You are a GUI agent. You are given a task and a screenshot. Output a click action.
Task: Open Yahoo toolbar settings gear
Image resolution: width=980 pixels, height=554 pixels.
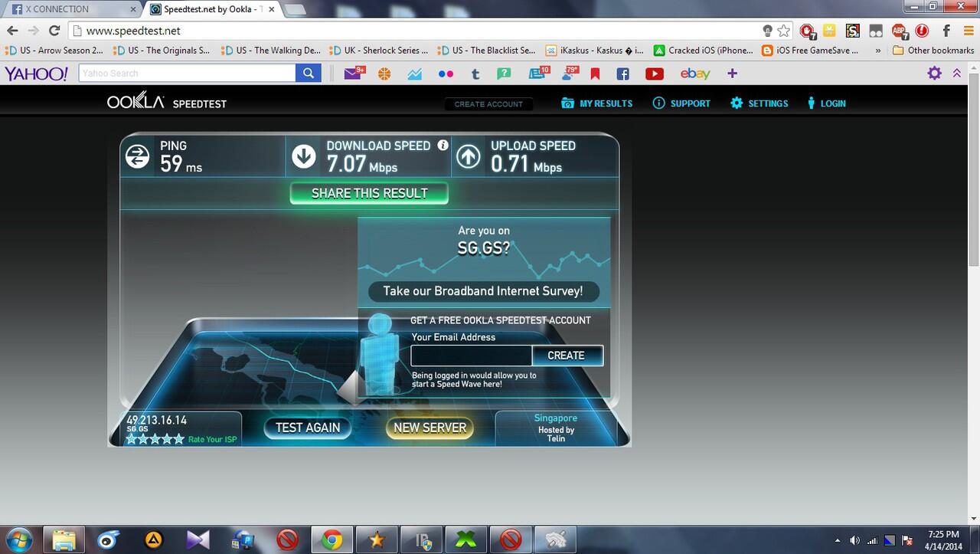935,74
